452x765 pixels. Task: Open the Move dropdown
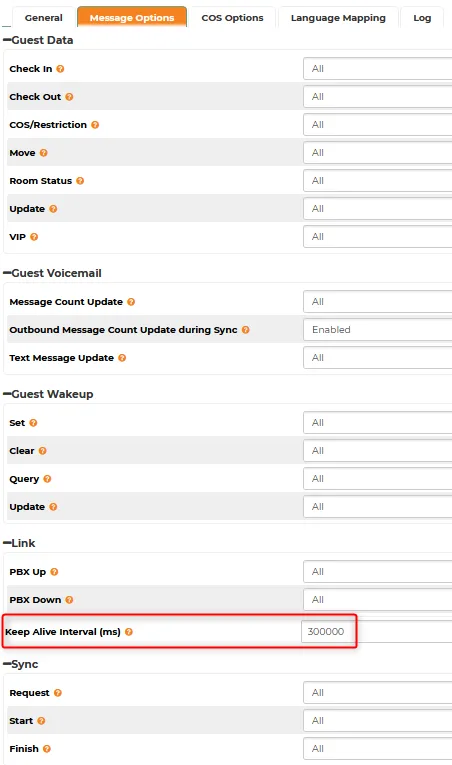(377, 153)
